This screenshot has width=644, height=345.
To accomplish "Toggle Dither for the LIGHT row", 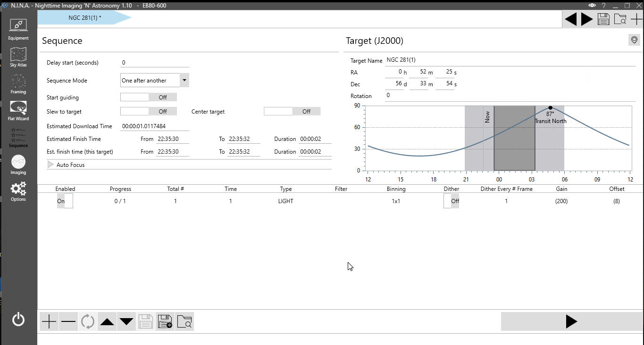I will click(452, 201).
